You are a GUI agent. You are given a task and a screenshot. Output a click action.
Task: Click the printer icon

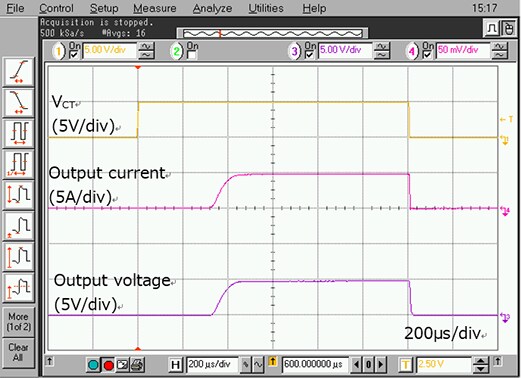[x=137, y=365]
